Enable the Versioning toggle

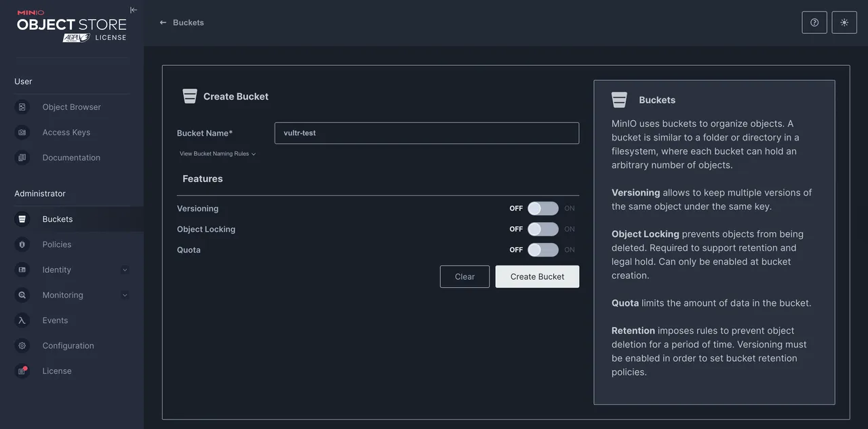tap(543, 208)
